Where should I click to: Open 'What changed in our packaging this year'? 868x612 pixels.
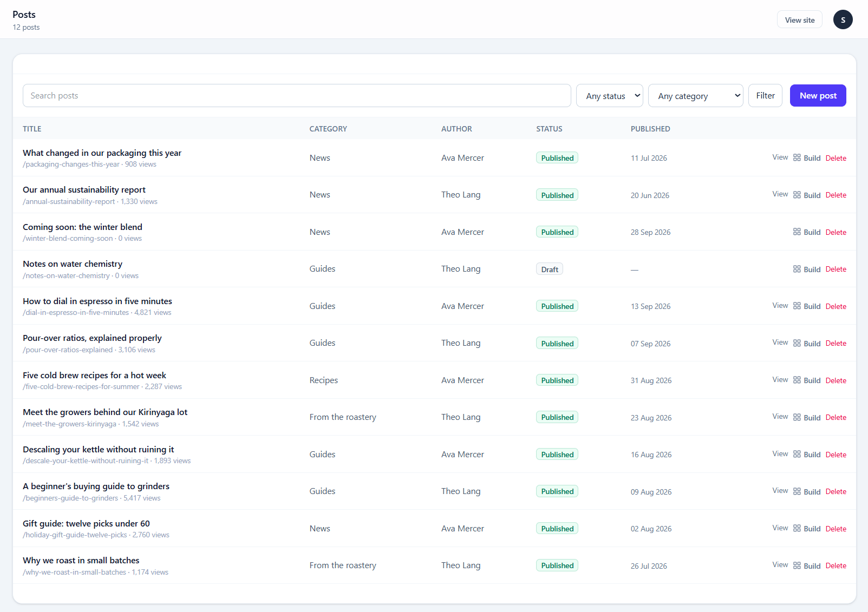click(x=102, y=153)
